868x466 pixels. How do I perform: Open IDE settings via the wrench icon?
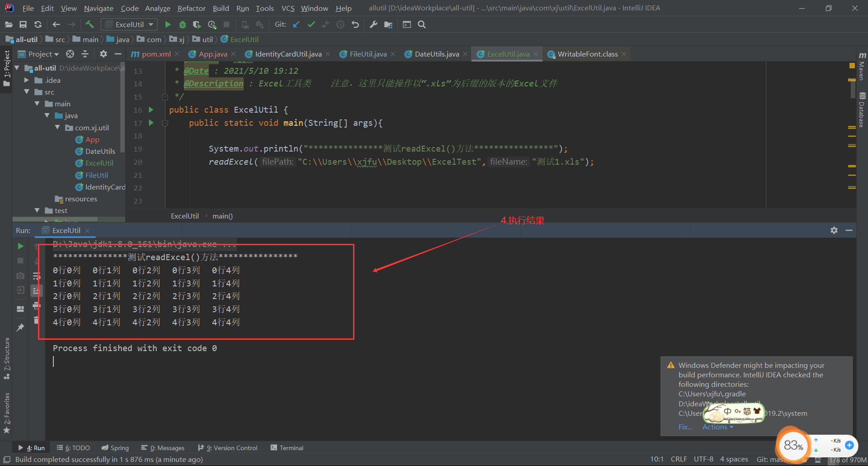pyautogui.click(x=373, y=24)
